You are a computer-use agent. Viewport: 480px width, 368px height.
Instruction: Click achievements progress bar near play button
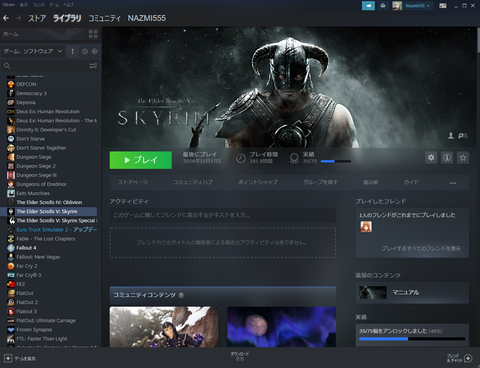(336, 161)
